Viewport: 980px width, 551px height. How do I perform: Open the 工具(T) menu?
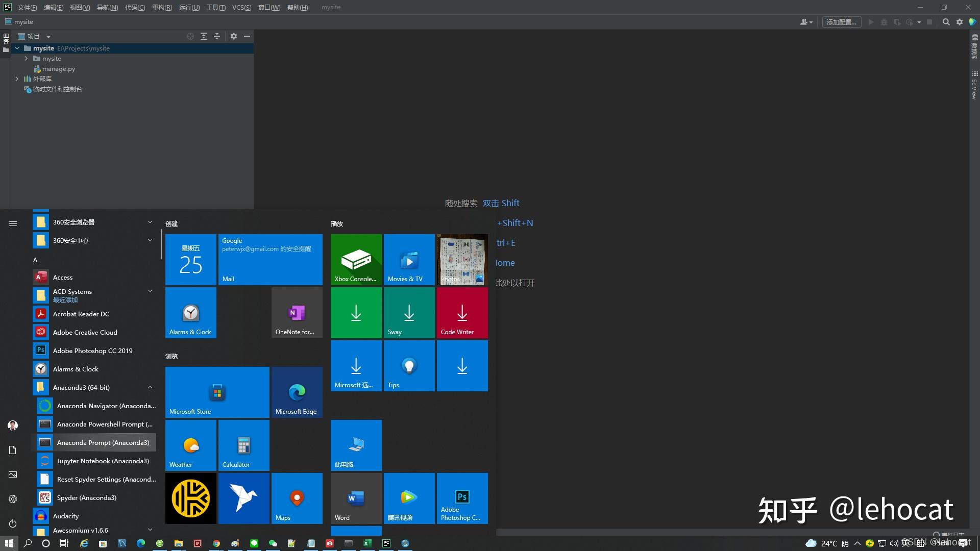[215, 7]
